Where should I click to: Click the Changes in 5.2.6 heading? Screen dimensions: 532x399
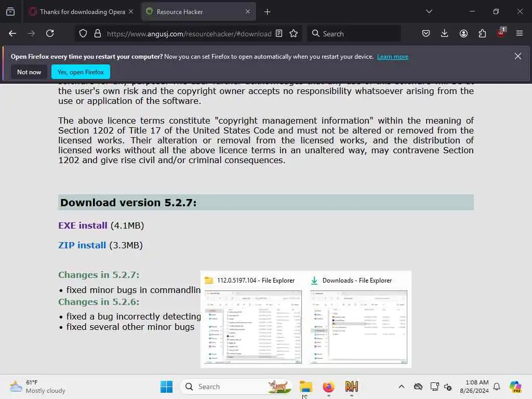pos(99,302)
